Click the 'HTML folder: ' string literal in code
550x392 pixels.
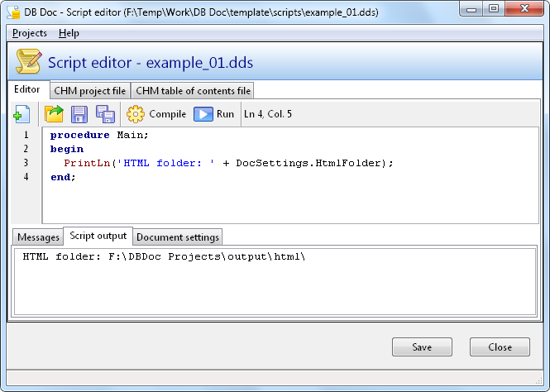pos(165,163)
